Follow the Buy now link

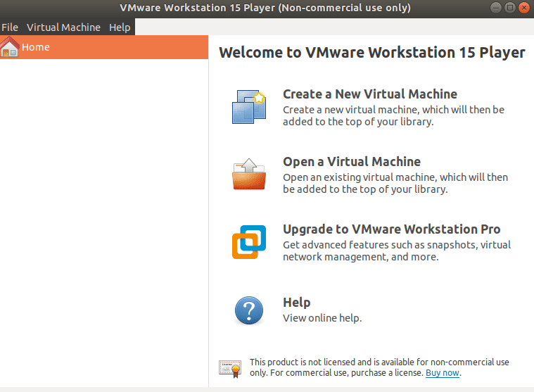[443, 373]
